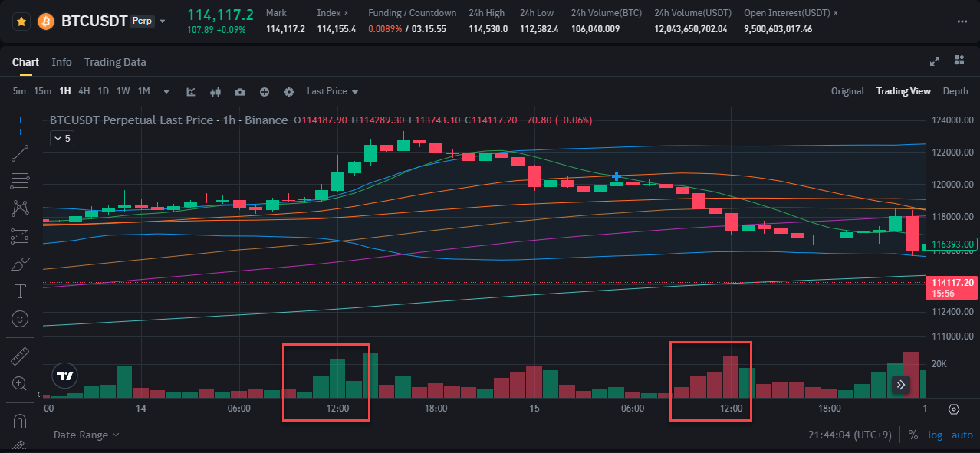Open price scale settings hexagon icon
980x453 pixels.
(954, 409)
